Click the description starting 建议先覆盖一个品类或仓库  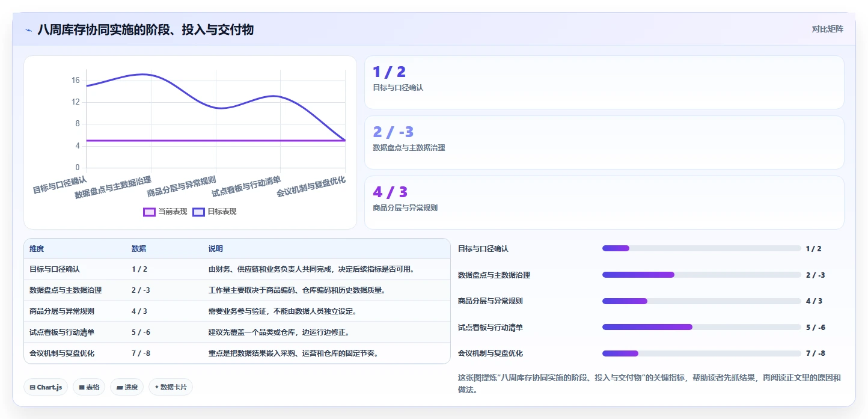(279, 332)
